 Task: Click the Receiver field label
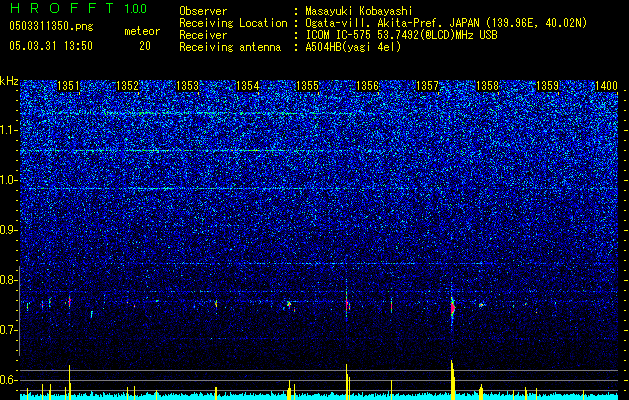coord(203,35)
